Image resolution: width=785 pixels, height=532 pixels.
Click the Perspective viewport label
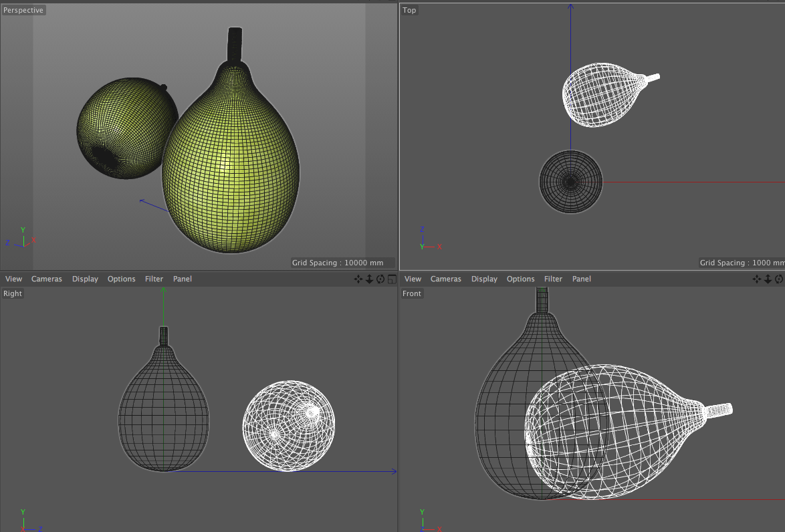coord(23,10)
